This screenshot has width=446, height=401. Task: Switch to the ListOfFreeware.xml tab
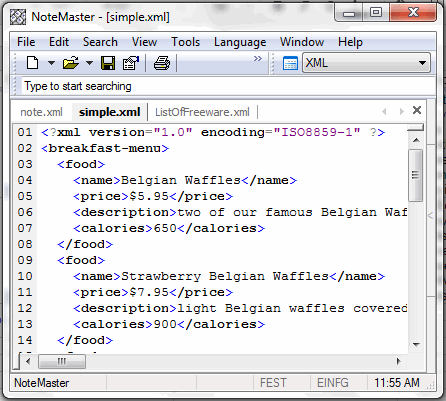(x=202, y=112)
